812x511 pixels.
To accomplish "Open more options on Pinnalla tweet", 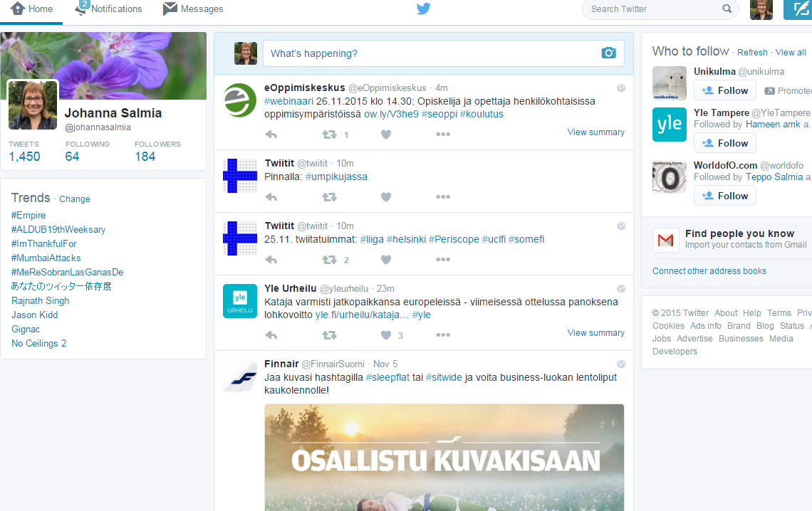I will pyautogui.click(x=443, y=197).
